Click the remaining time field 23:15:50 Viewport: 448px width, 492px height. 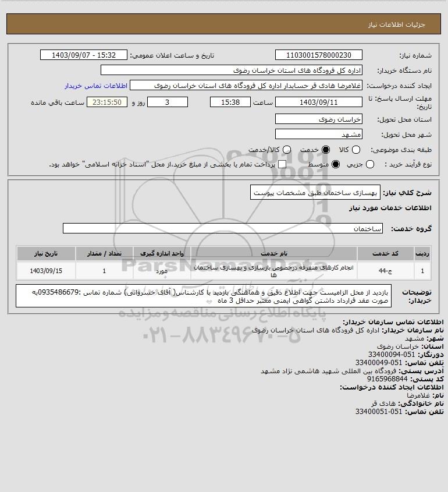pos(107,102)
